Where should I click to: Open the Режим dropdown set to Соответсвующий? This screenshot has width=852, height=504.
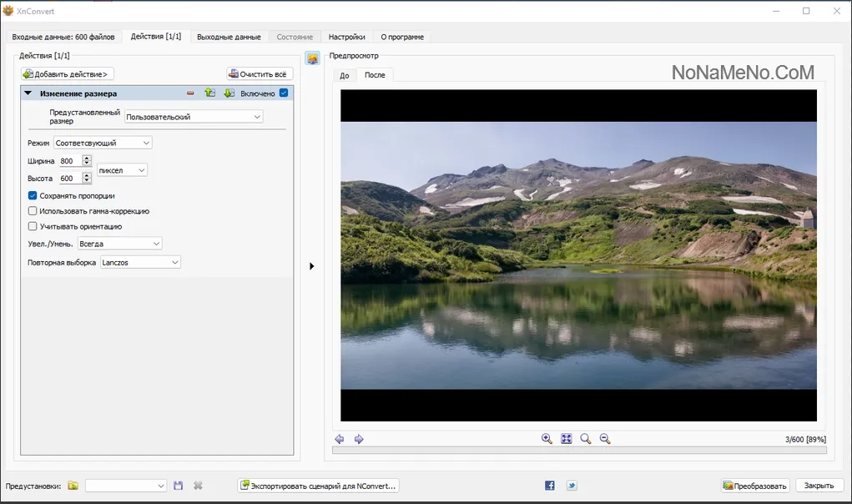pyautogui.click(x=103, y=143)
